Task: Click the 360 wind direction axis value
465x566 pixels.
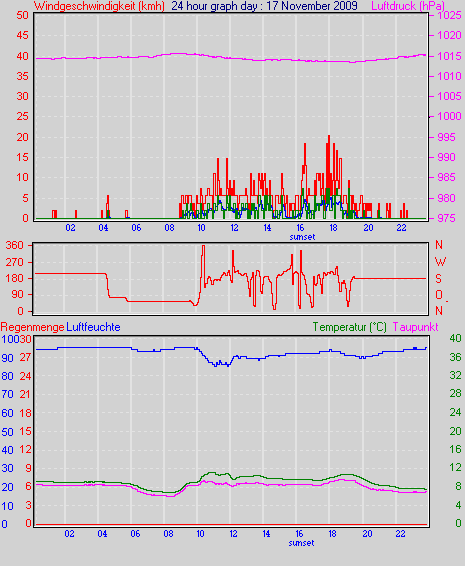Action: (x=14, y=245)
